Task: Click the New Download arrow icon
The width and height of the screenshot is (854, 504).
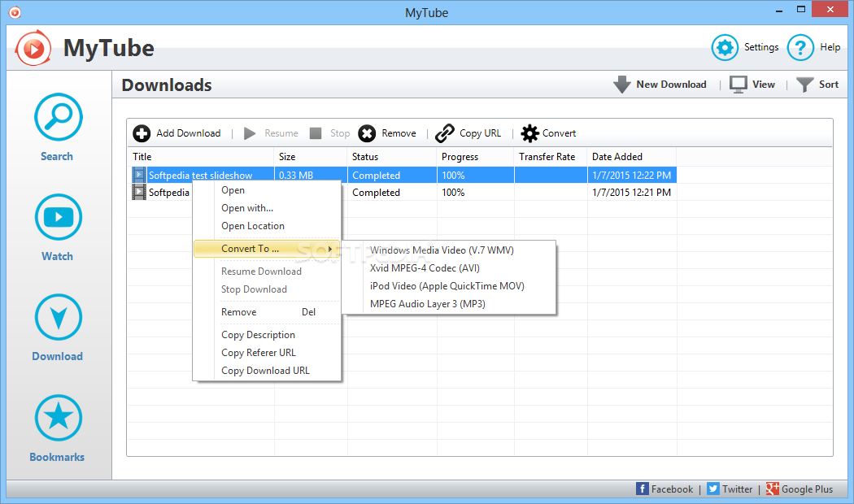Action: pyautogui.click(x=621, y=85)
